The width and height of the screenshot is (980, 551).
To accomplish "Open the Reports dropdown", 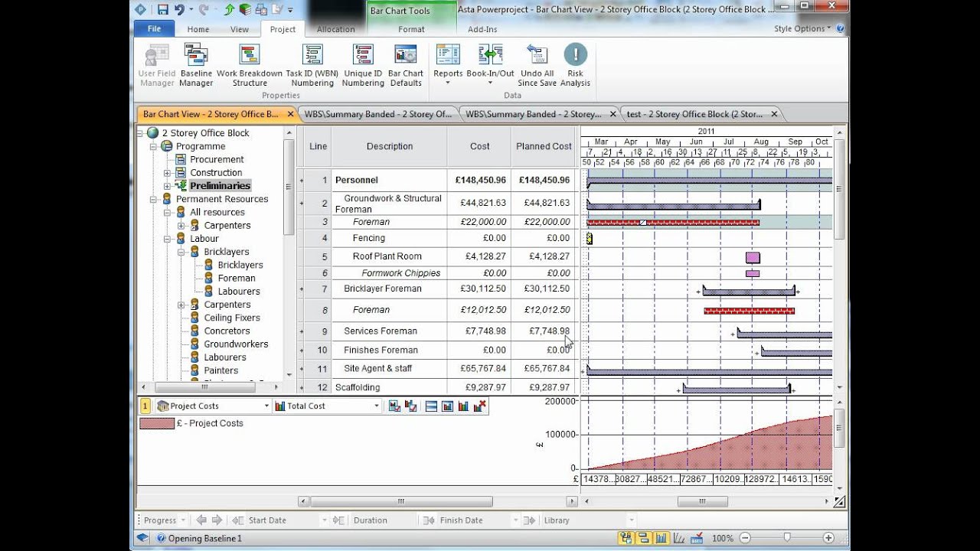I will coord(448,66).
